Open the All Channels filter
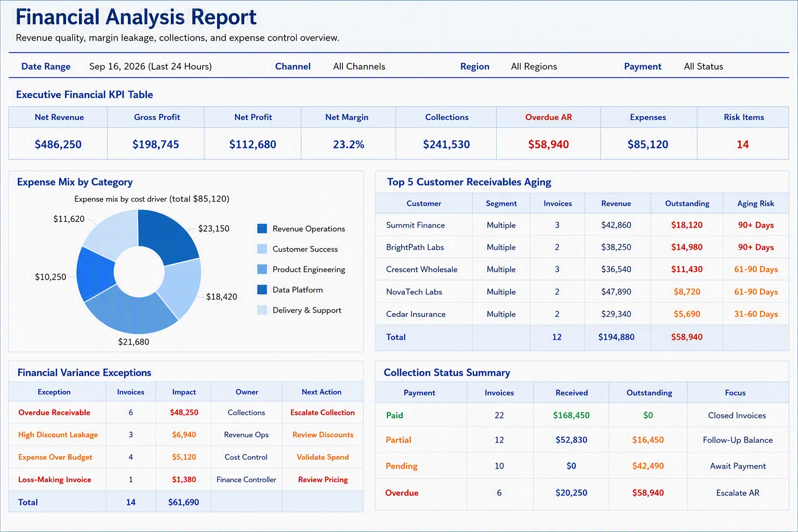Image resolution: width=798 pixels, height=532 pixels. [x=359, y=66]
